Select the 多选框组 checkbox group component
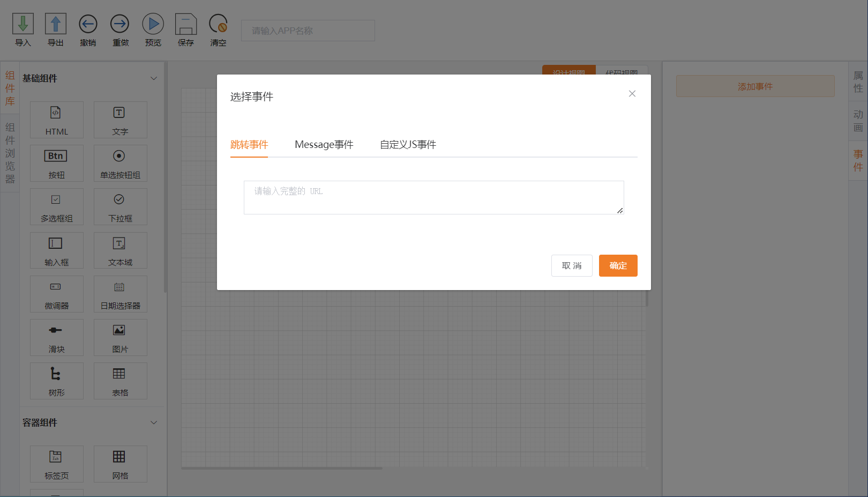868x497 pixels. (57, 206)
